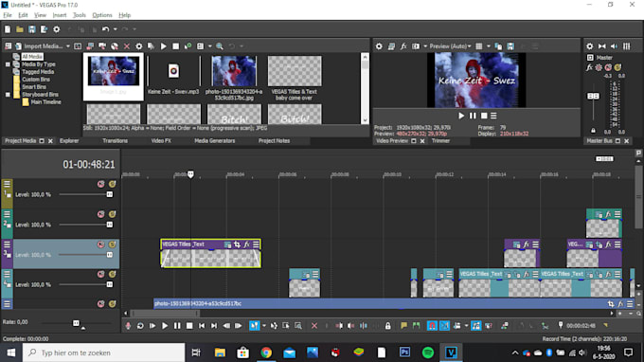This screenshot has height=362, width=644.
Task: Save the project using the floppy disk icon
Action: pos(32,29)
